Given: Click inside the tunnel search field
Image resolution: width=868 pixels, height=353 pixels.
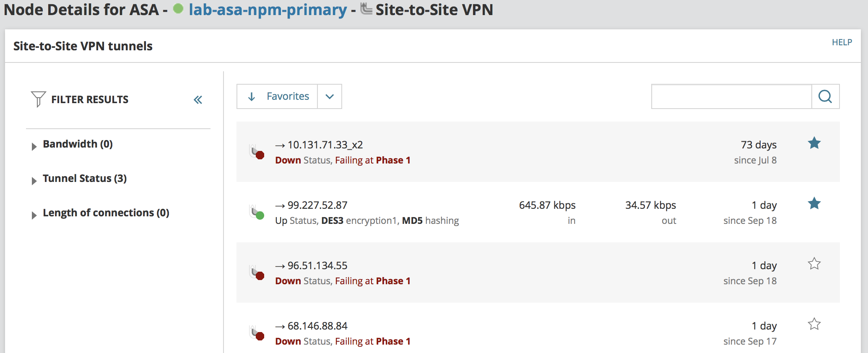Looking at the screenshot, I should click(732, 96).
